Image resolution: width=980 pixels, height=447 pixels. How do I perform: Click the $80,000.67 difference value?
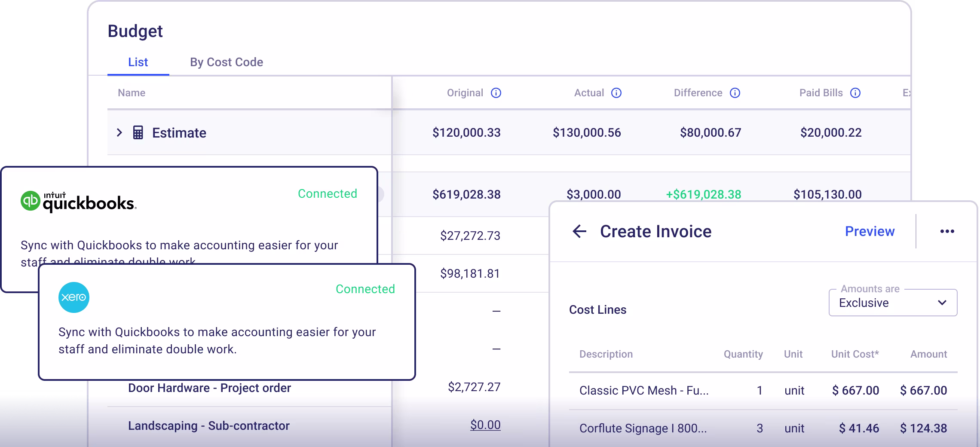710,133
